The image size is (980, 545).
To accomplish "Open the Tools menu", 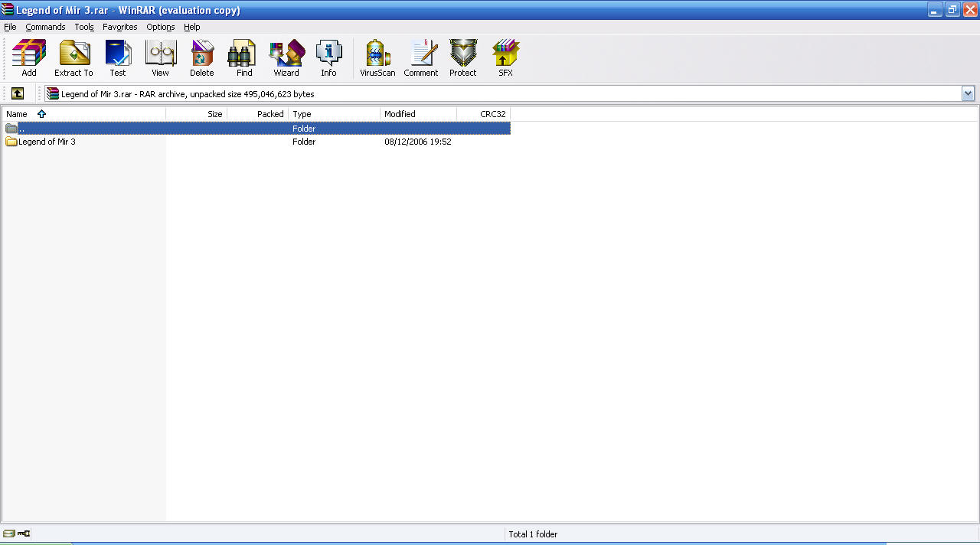I will [84, 27].
